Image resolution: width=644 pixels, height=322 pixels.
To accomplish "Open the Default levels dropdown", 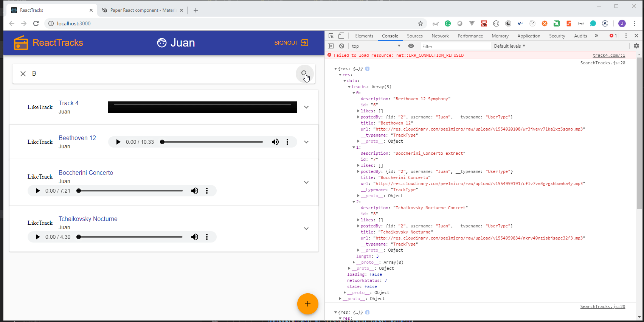I will point(510,46).
